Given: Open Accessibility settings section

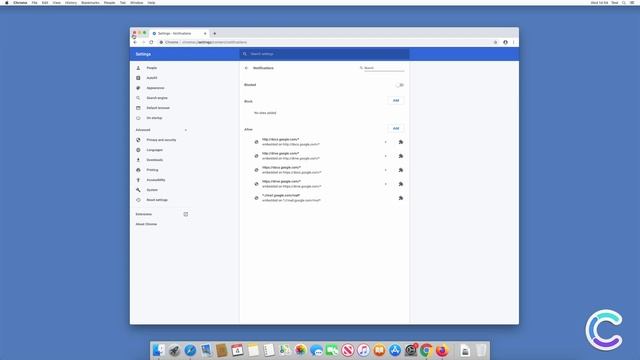Looking at the screenshot, I should [x=156, y=180].
